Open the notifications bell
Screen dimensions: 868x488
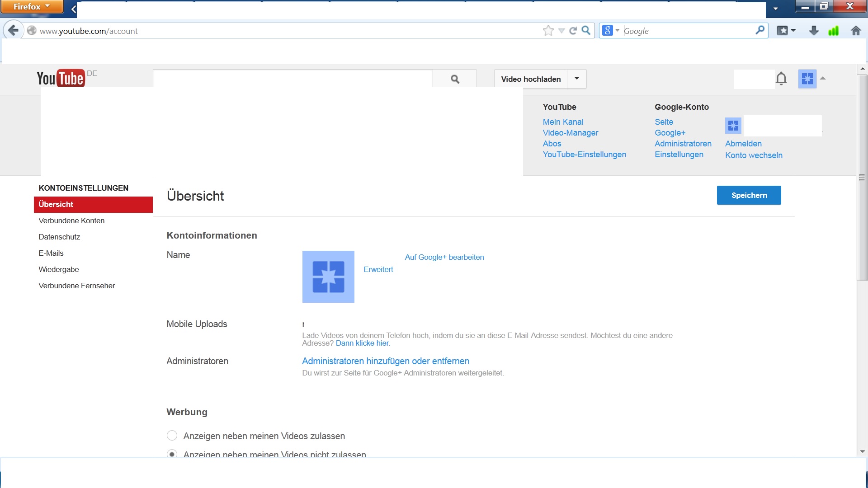pos(781,79)
